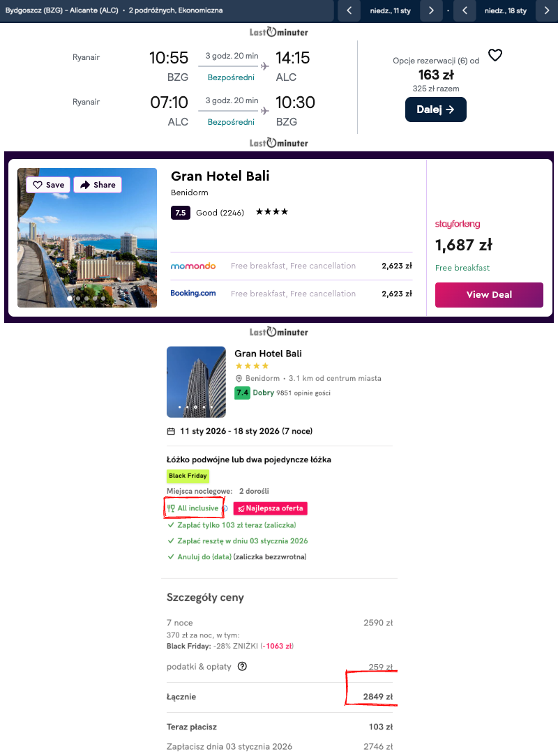Click the location pin icon next to Benidorm
Image resolution: width=558 pixels, height=756 pixels.
pos(239,379)
